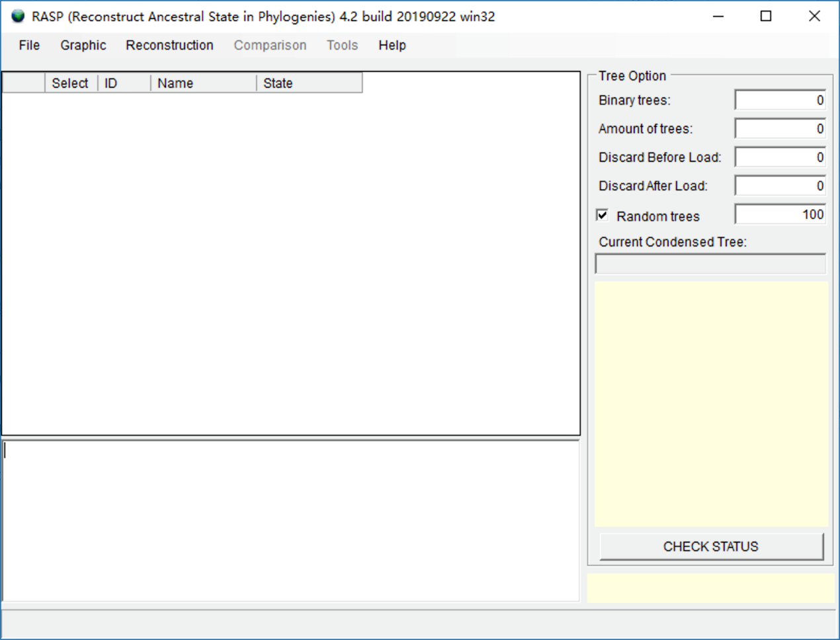This screenshot has height=640, width=840.
Task: Click the Discard Before Load field
Action: 780,157
